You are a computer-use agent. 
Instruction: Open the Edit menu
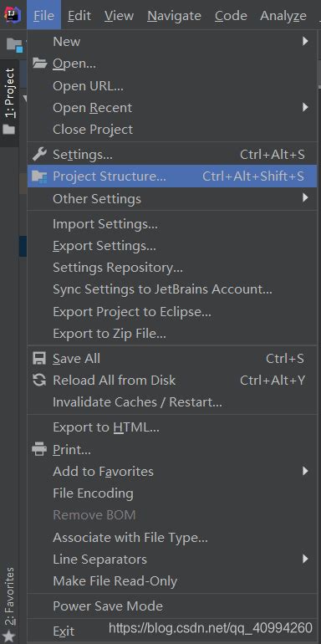pyautogui.click(x=79, y=16)
